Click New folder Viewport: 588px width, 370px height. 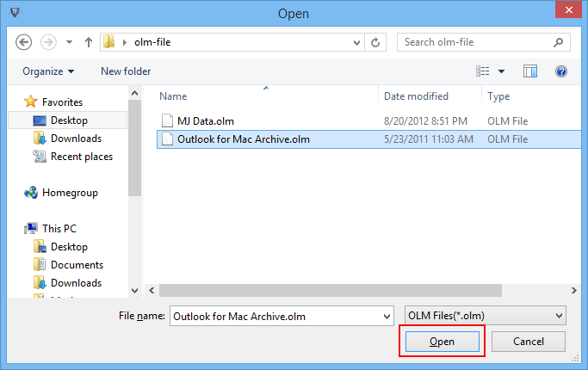pyautogui.click(x=126, y=71)
